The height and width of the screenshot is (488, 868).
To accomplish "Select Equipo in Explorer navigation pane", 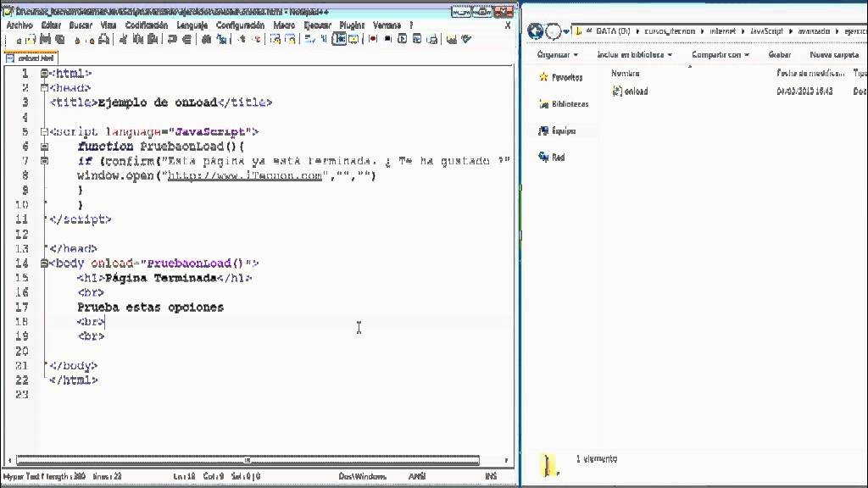I will click(558, 130).
